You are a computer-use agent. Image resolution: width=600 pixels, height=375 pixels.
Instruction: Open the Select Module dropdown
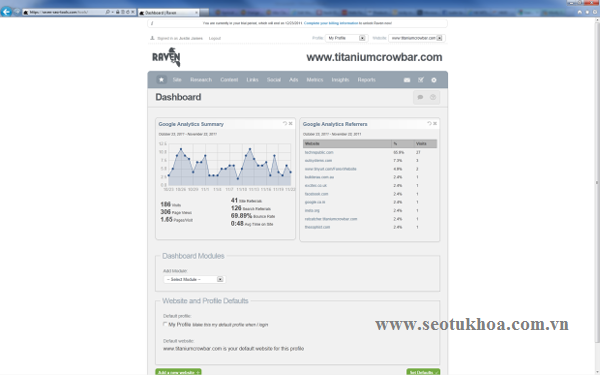(194, 279)
